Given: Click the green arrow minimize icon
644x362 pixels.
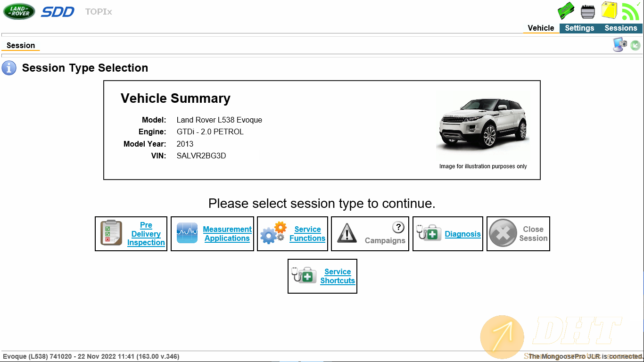Looking at the screenshot, I should pos(636,45).
